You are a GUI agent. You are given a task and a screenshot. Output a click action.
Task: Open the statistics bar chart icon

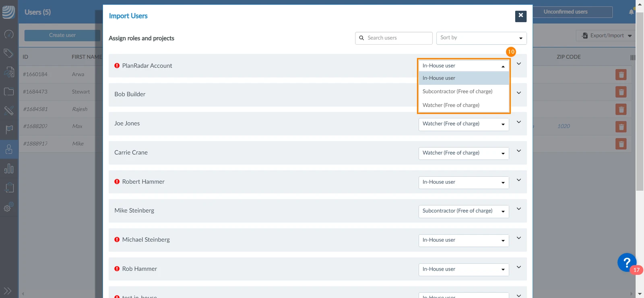point(9,168)
